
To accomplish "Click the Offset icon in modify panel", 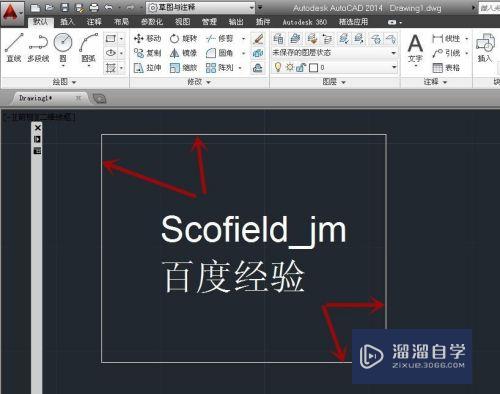I will pyautogui.click(x=258, y=68).
